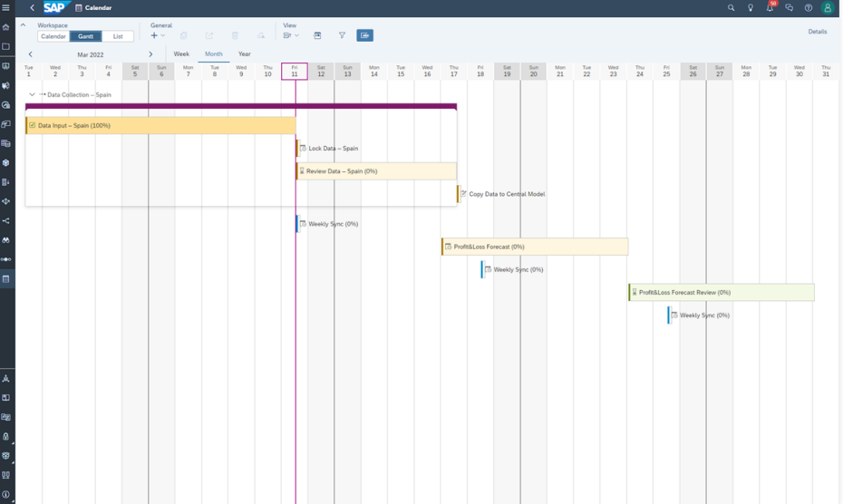The width and height of the screenshot is (843, 504).
Task: Click the back arrow beside the SAP logo
Action: [x=32, y=7]
